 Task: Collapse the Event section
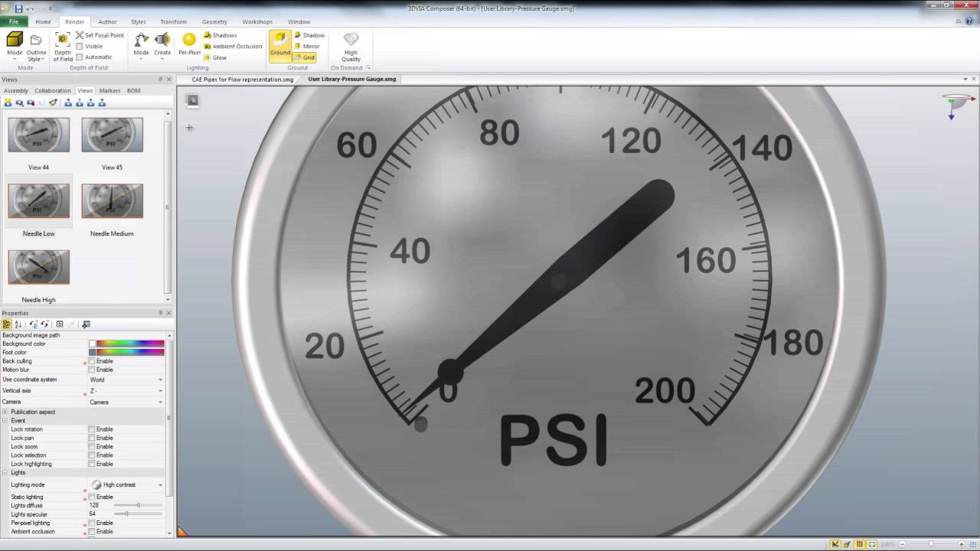pyautogui.click(x=5, y=421)
